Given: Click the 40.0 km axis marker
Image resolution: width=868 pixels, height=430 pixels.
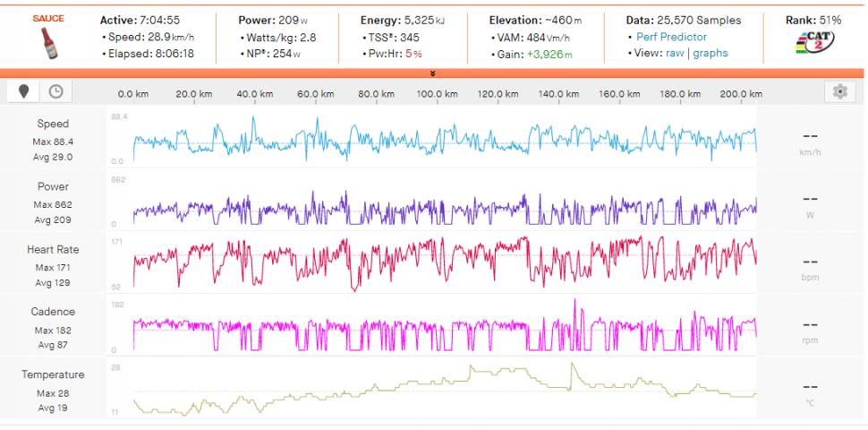Looking at the screenshot, I should [x=255, y=94].
